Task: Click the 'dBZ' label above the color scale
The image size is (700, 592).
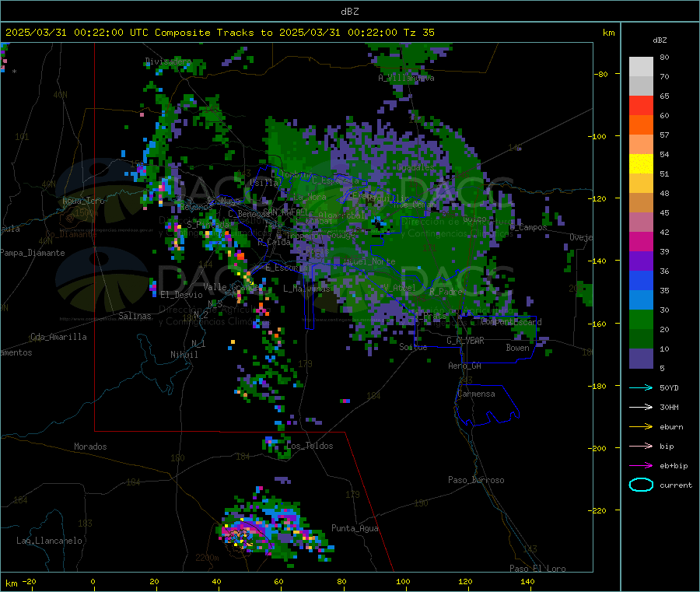Action: click(x=660, y=40)
